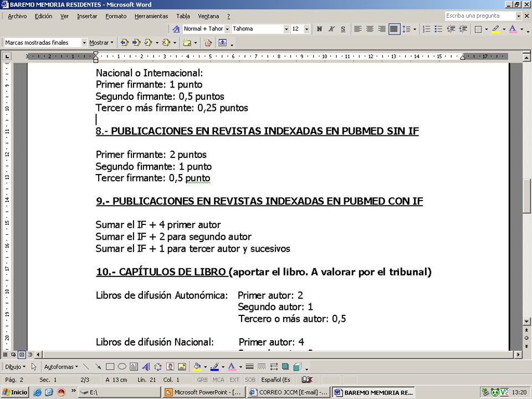Click the tab selector at ruler corner
This screenshot has width=532, height=399.
coord(7,57)
